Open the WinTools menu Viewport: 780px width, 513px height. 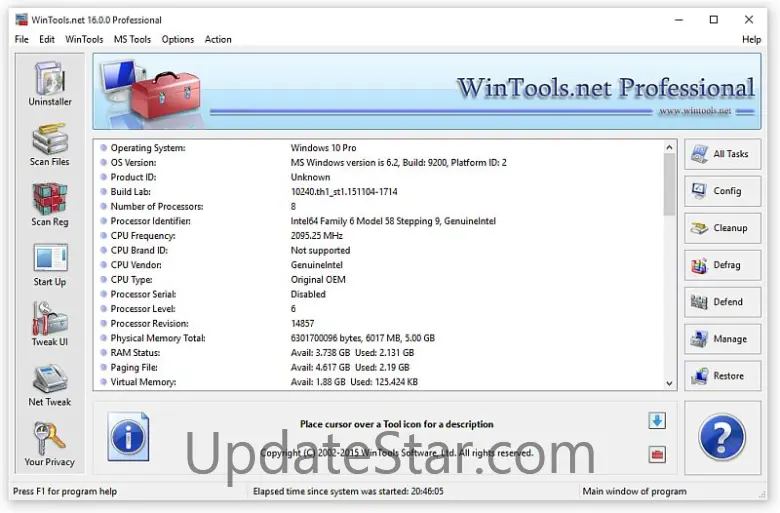(x=84, y=39)
